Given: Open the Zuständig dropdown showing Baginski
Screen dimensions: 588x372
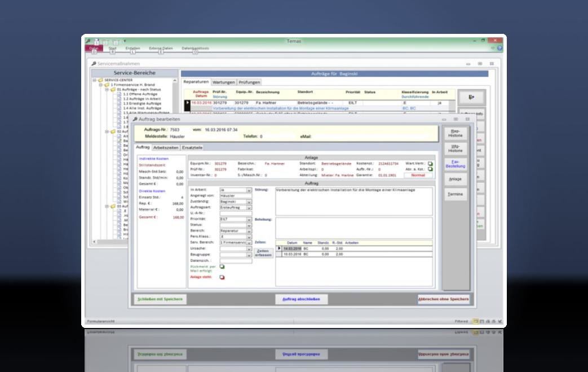Looking at the screenshot, I should [x=249, y=202].
